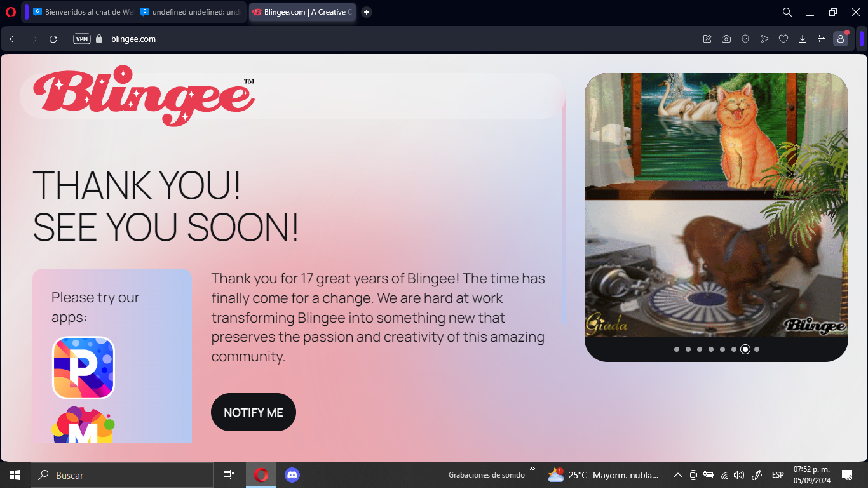The height and width of the screenshot is (489, 868).
Task: Go forward with the forward arrow
Action: tap(34, 39)
